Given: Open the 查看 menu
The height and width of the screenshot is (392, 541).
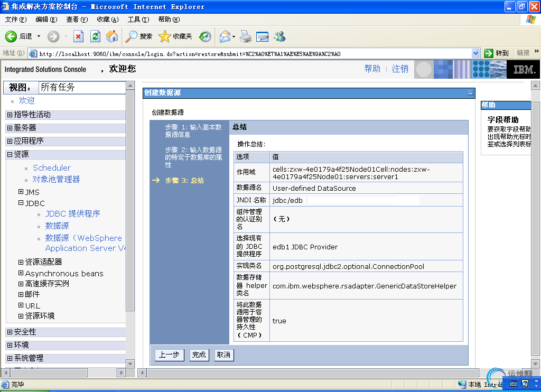Looking at the screenshot, I should click(77, 20).
